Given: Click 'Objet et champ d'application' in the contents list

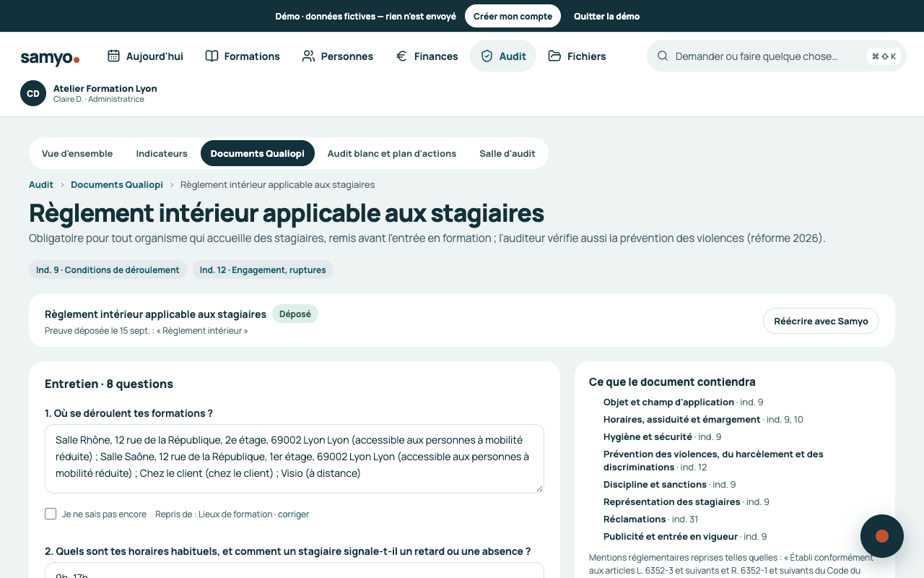Looking at the screenshot, I should (668, 402).
